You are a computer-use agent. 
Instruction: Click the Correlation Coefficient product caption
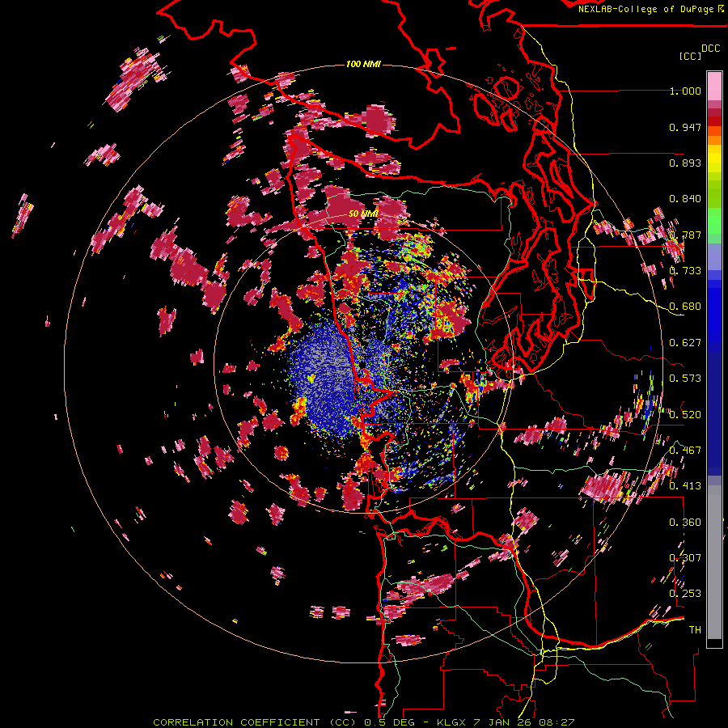click(364, 722)
